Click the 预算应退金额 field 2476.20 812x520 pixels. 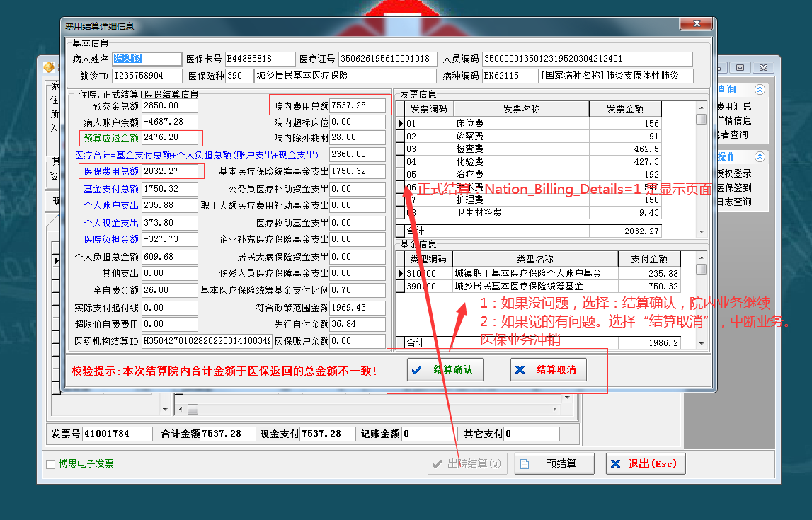[x=169, y=138]
